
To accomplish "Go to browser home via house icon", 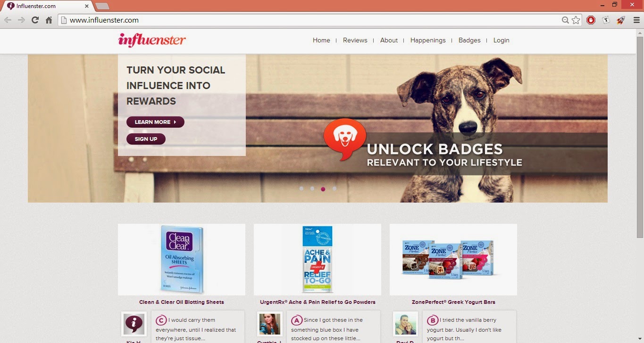I will tap(49, 20).
